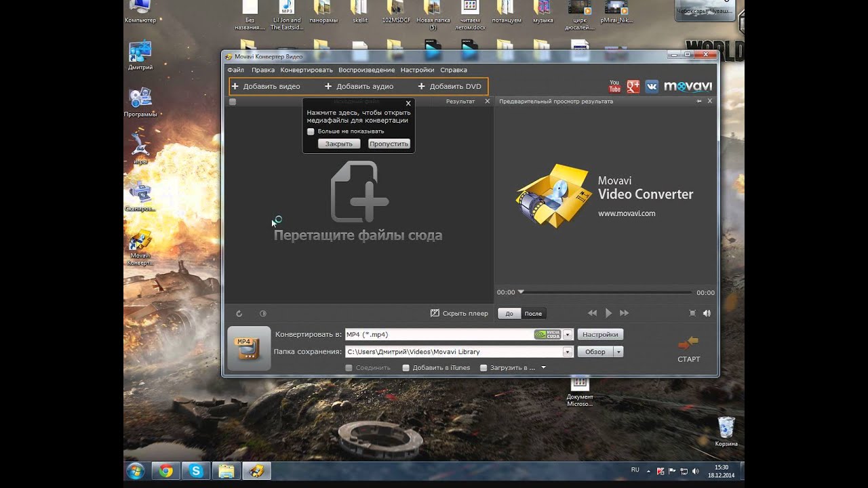Close the Результат column
Screen dimensions: 868x488
pos(487,101)
